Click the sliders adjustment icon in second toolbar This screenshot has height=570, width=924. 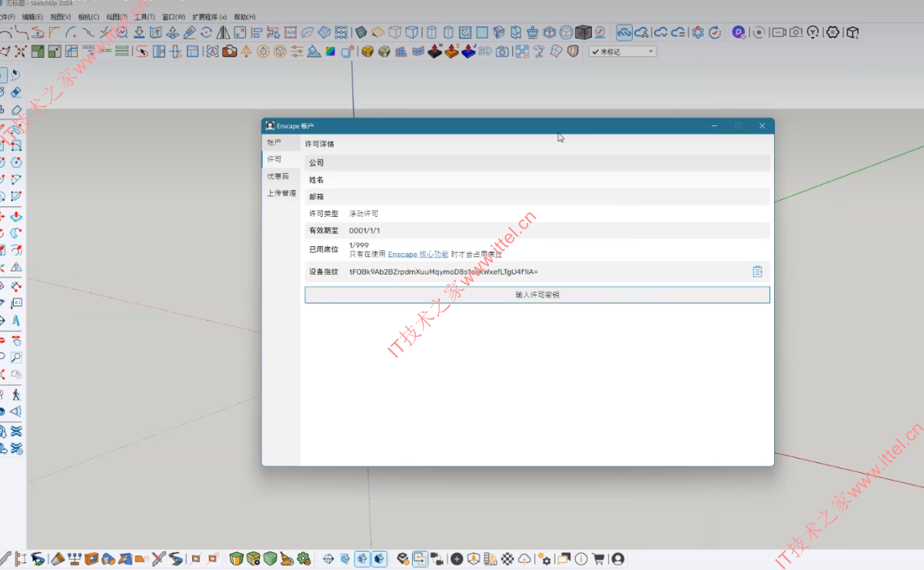click(x=297, y=52)
